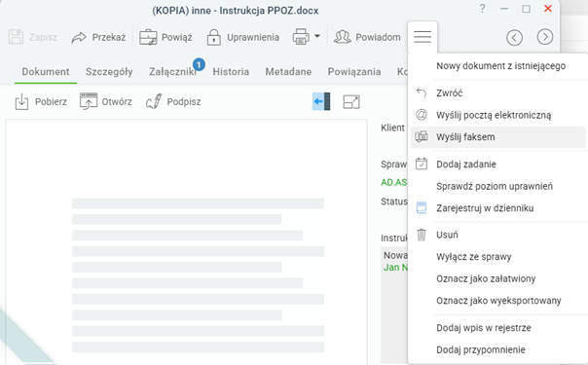
Task: Click the Podpisz pen signature icon
Action: point(154,101)
